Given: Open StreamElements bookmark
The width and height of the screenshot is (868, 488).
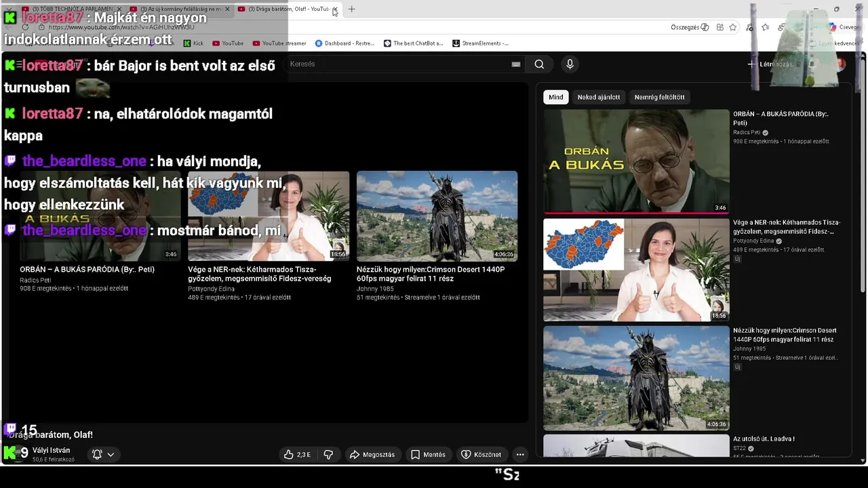Looking at the screenshot, I should point(480,43).
